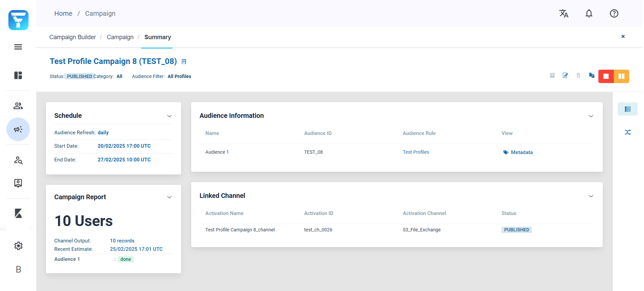Toggle the hamburger sidebar menu
Image resolution: width=644 pixels, height=291 pixels.
click(18, 47)
